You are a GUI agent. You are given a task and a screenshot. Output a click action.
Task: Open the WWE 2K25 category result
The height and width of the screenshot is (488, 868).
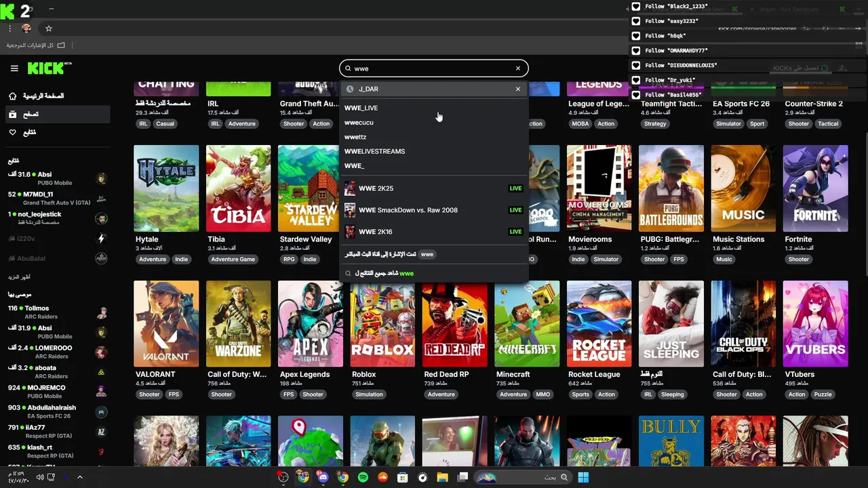(433, 188)
